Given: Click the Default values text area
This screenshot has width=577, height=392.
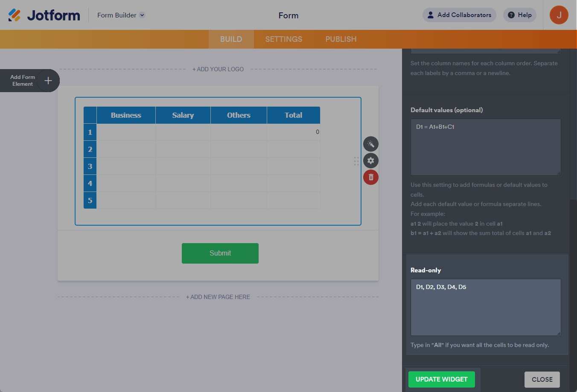Looking at the screenshot, I should pyautogui.click(x=486, y=147).
